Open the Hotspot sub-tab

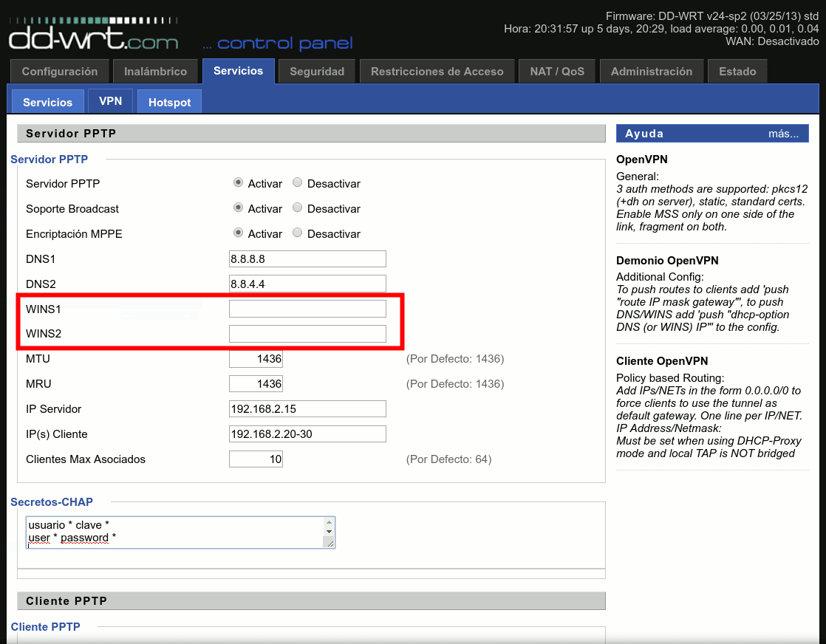click(x=170, y=102)
